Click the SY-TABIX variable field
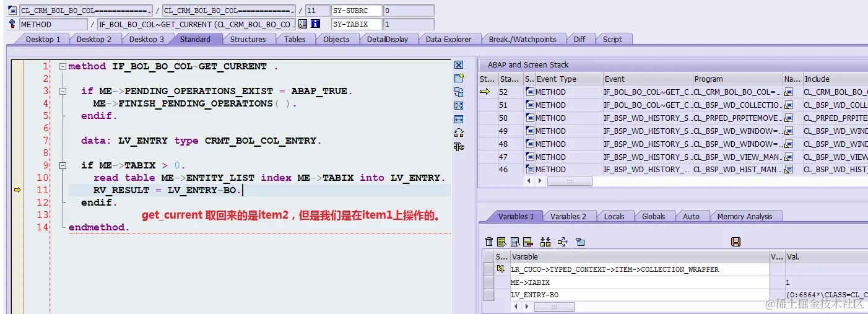 pos(356,24)
